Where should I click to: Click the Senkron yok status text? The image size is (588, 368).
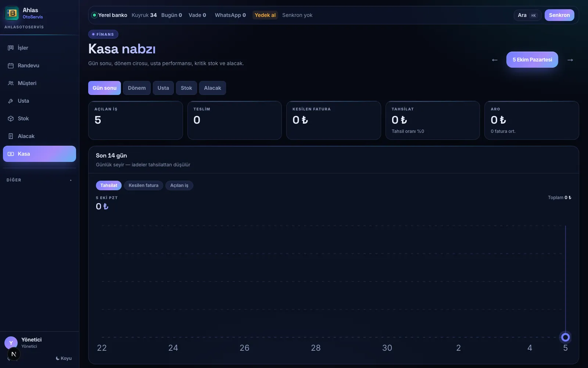[x=297, y=15]
